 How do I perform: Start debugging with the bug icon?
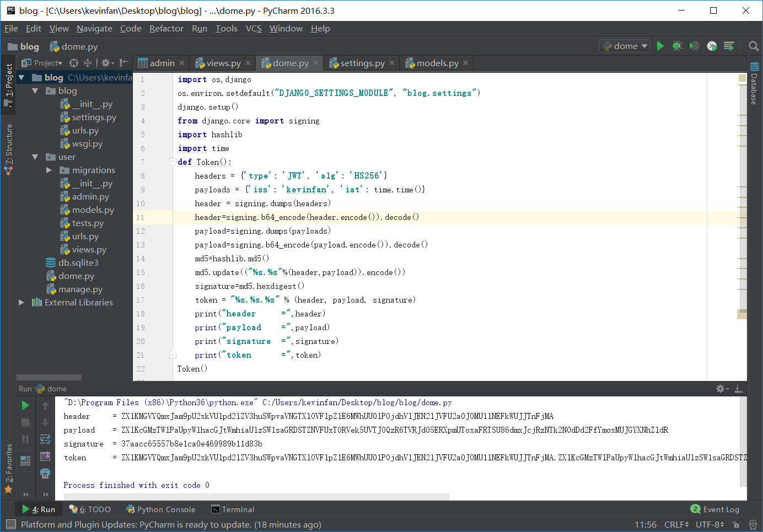click(678, 46)
